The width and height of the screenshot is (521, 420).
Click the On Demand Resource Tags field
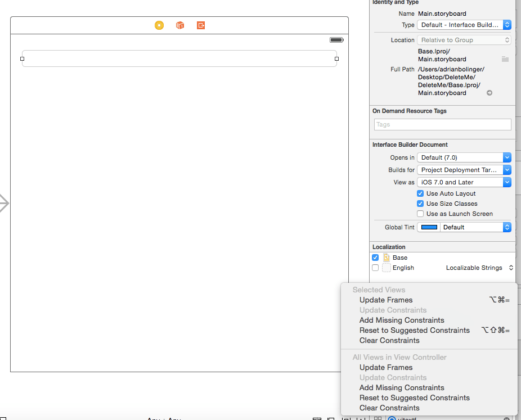(443, 124)
